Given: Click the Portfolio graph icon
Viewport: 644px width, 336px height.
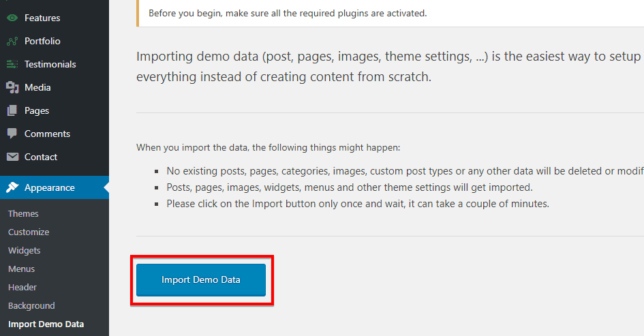Looking at the screenshot, I should coord(12,41).
